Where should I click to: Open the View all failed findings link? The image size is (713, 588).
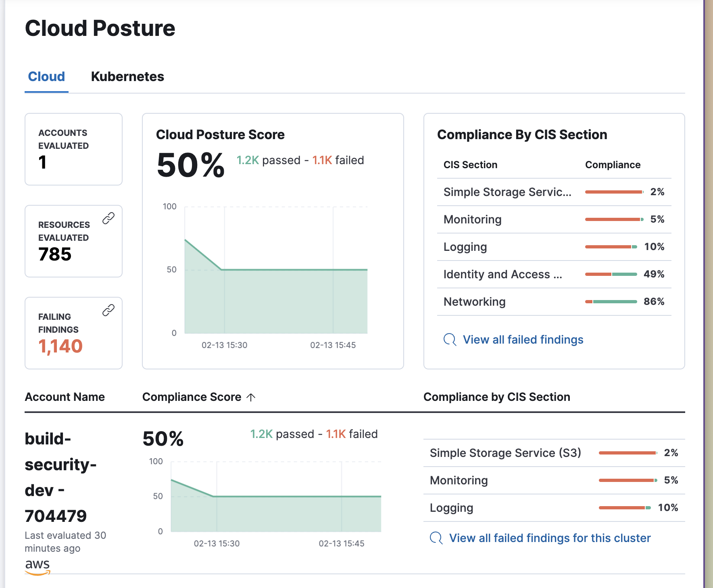522,340
